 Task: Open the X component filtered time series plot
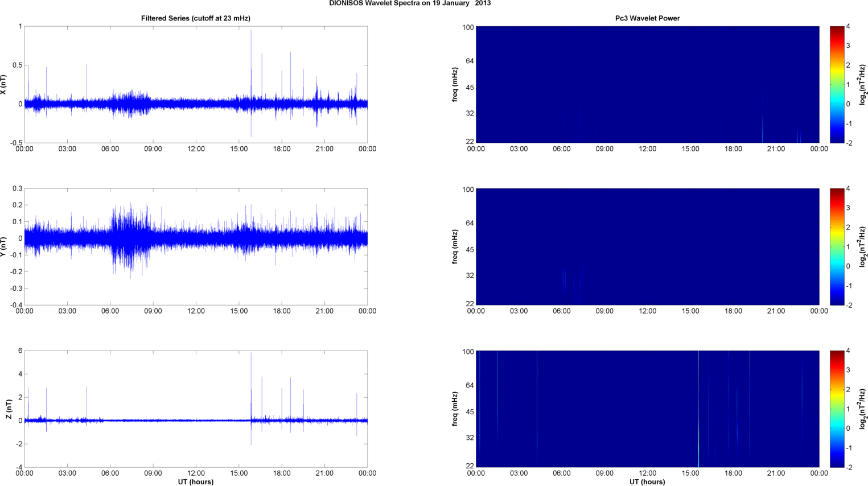pyautogui.click(x=196, y=85)
